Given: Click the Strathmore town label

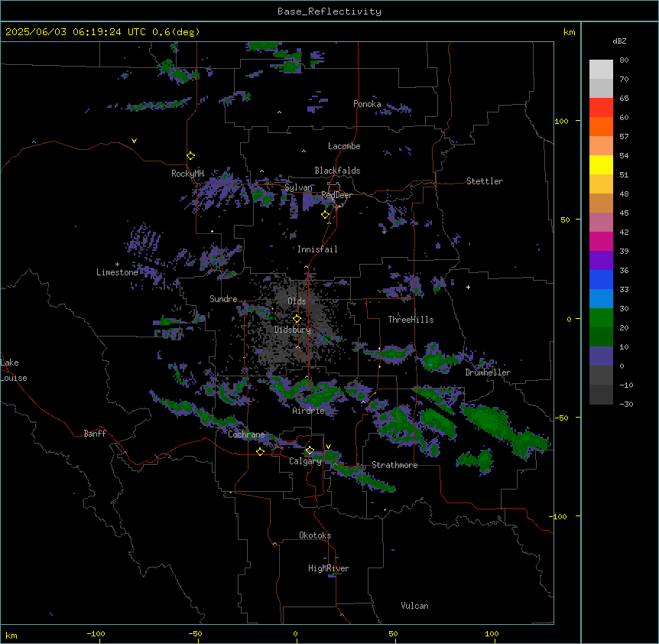Looking at the screenshot, I should (394, 465).
